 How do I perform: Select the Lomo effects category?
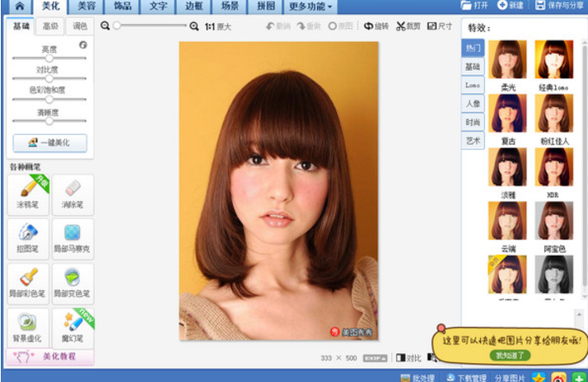[x=473, y=85]
